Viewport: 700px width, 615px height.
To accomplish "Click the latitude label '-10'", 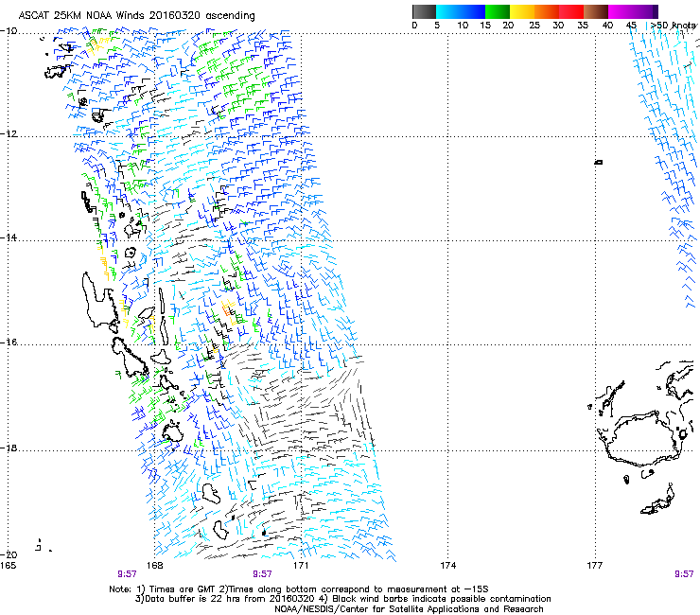I will [x=9, y=31].
